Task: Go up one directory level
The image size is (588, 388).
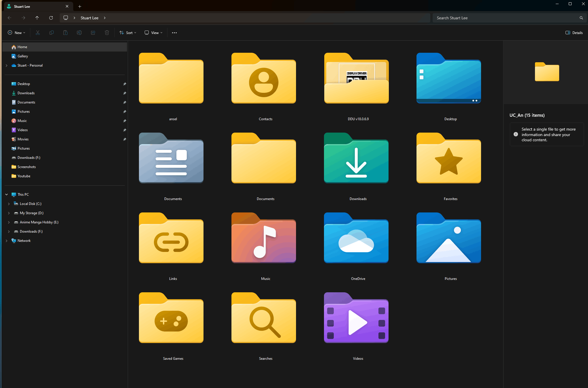Action: tap(37, 18)
